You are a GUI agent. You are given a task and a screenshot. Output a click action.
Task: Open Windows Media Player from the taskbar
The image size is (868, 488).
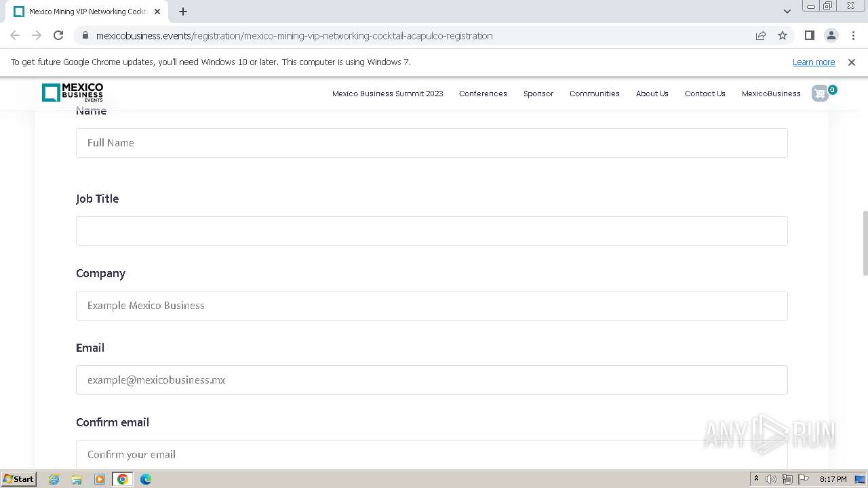click(x=100, y=479)
